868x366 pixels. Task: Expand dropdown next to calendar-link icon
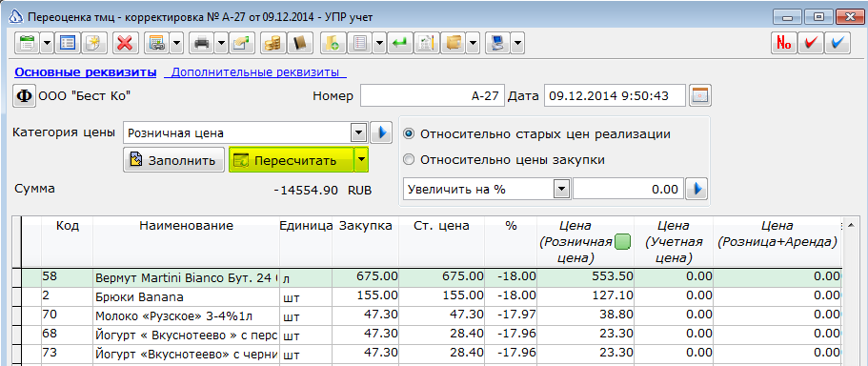click(176, 43)
